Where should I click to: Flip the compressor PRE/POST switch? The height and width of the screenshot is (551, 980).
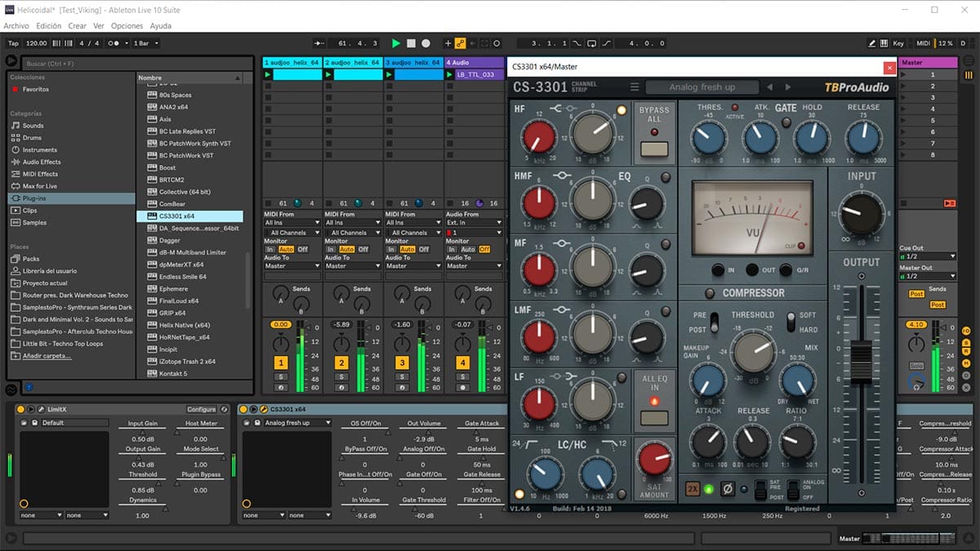coord(714,322)
